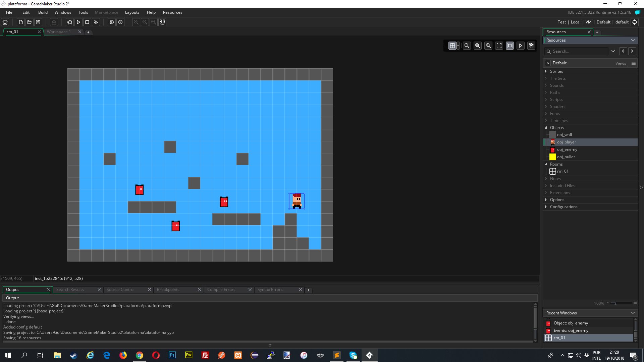Click the Clean project icon in toolbar
Screen dimensions: 644x362
pos(96,22)
